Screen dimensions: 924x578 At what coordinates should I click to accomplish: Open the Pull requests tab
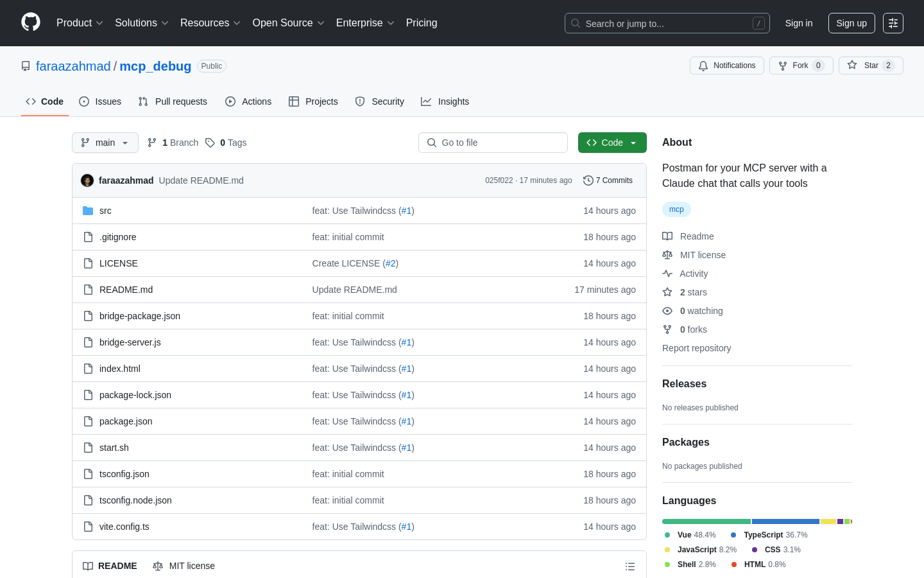pos(173,101)
